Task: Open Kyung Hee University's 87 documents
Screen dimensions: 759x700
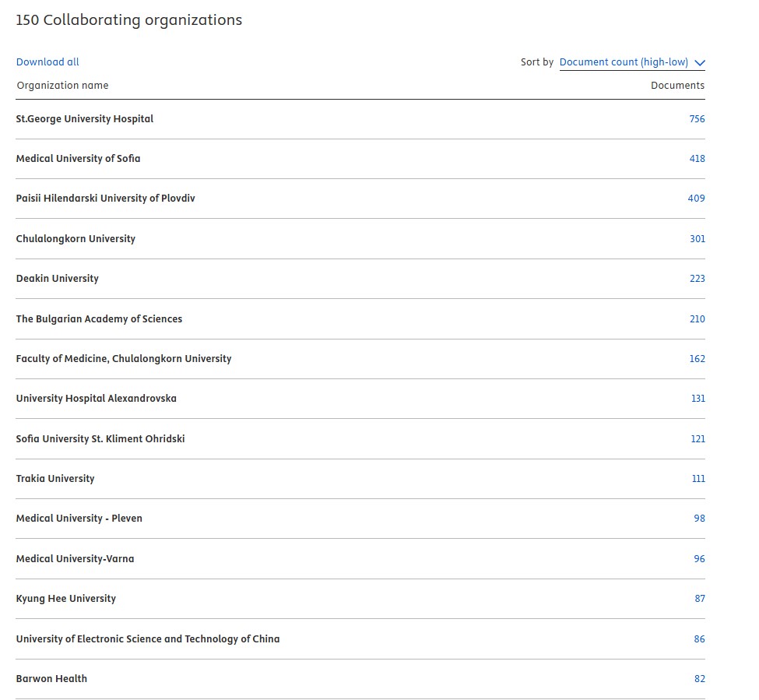Action: pos(700,600)
